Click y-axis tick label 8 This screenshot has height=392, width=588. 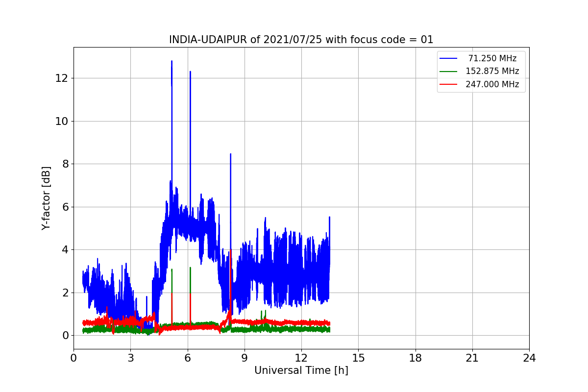point(65,164)
